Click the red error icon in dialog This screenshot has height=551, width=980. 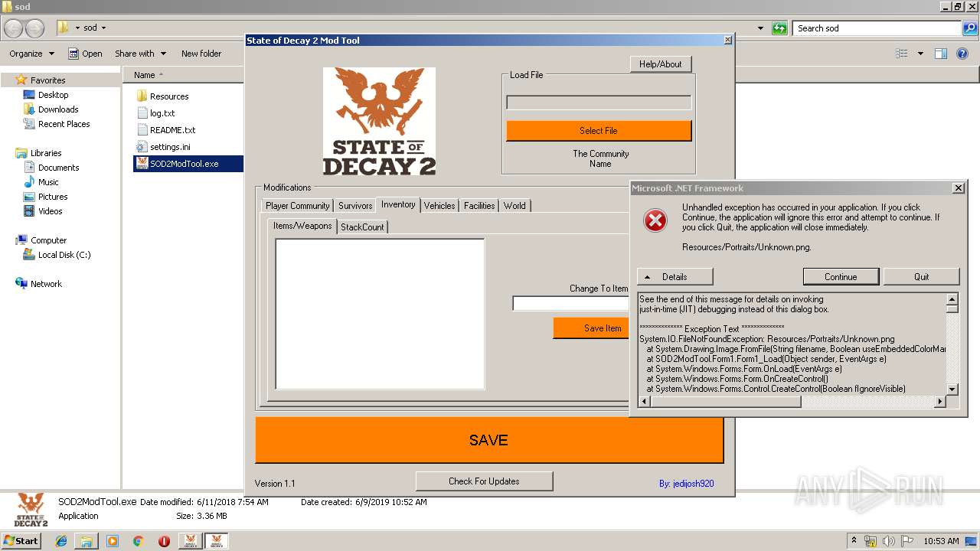pos(655,220)
